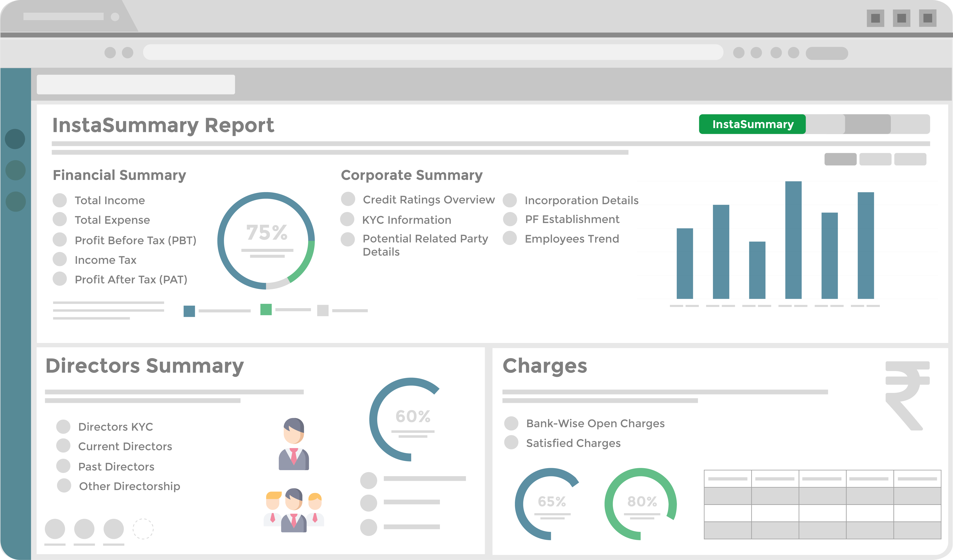The width and height of the screenshot is (953, 560).
Task: Select bullet beside Potential Related Party Details
Action: coord(348,239)
